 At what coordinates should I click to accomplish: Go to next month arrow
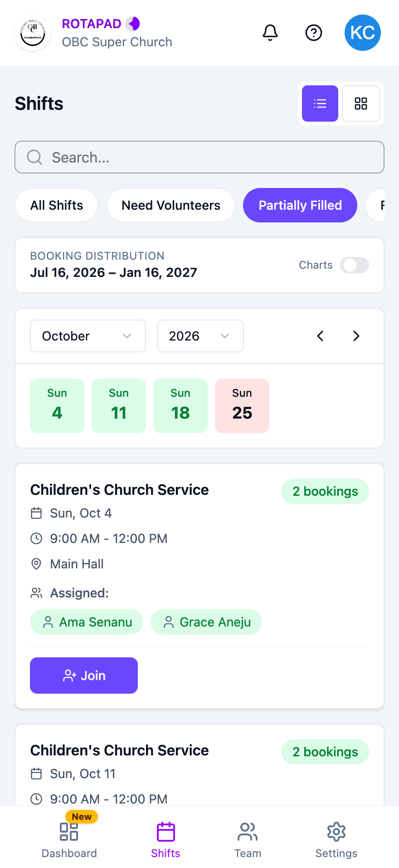coord(356,336)
